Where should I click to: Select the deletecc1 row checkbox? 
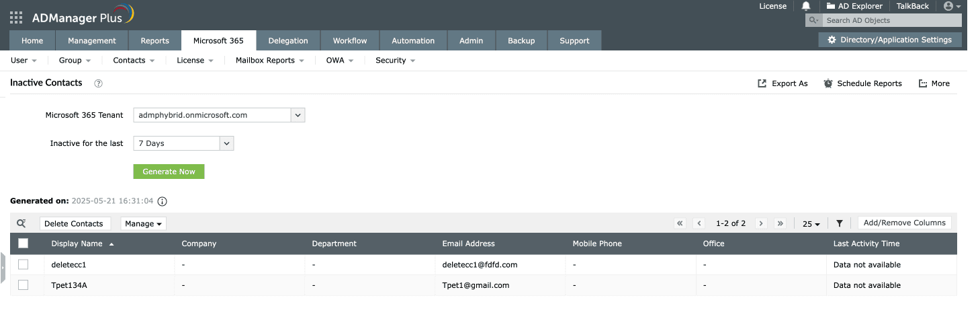[23, 264]
